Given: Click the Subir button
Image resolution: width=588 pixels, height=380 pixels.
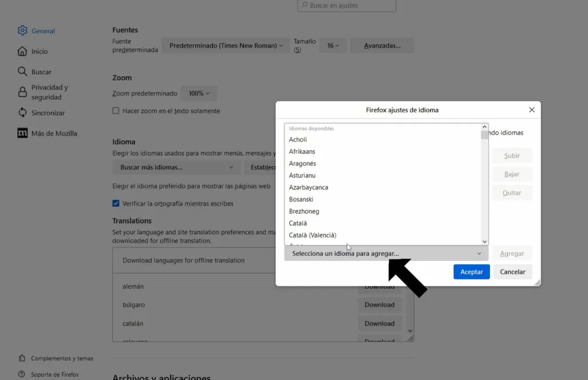Looking at the screenshot, I should click(x=512, y=156).
